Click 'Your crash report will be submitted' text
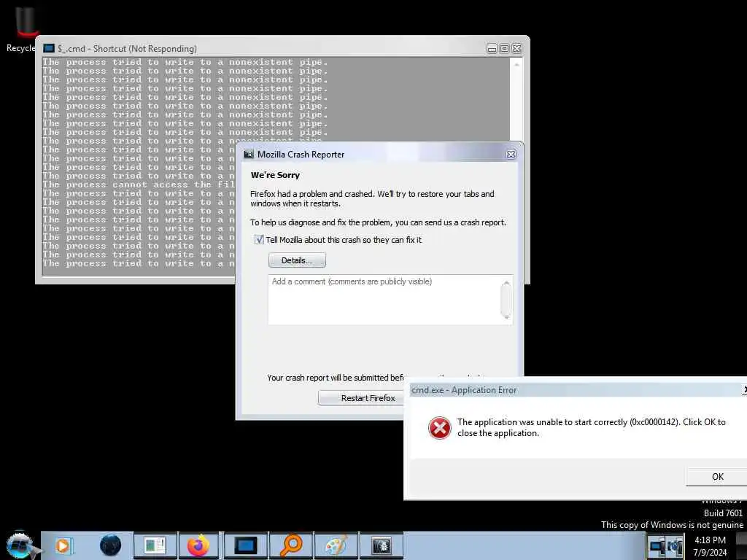This screenshot has height=560, width=747. click(336, 378)
